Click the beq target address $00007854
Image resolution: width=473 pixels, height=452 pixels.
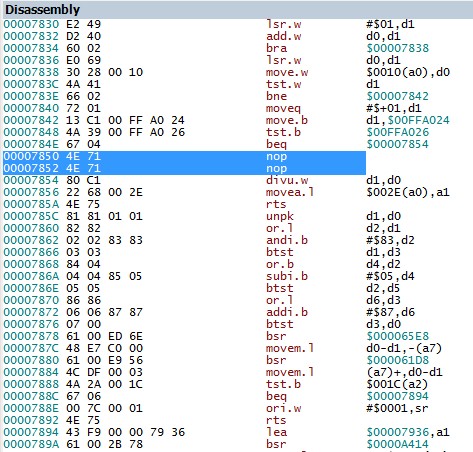coord(397,144)
